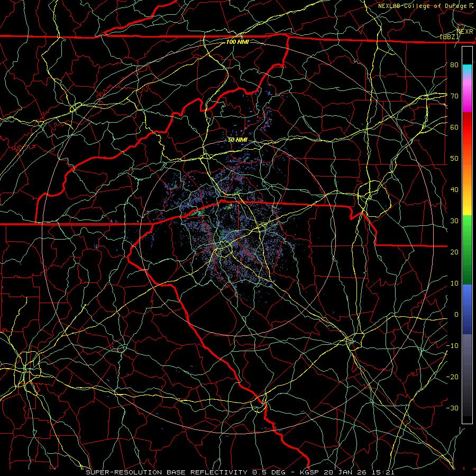Screen dimensions: 476x476
Task: Click the [dBZ] unit label
Action: pos(450,37)
